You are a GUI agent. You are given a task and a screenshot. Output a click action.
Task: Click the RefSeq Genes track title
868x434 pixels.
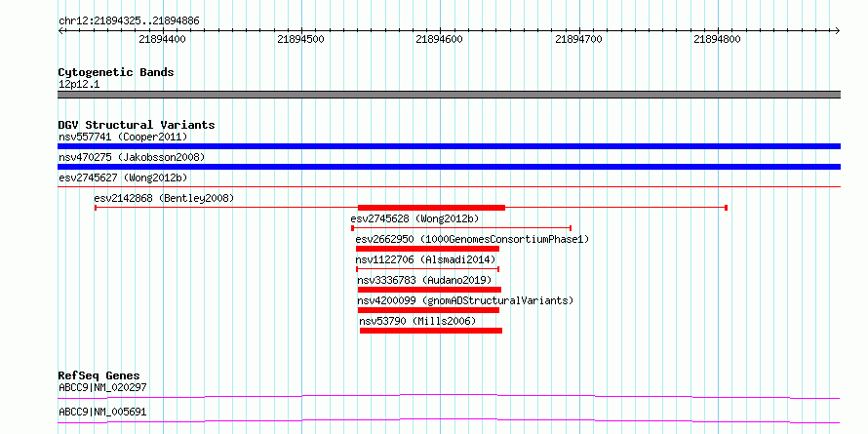pos(99,375)
